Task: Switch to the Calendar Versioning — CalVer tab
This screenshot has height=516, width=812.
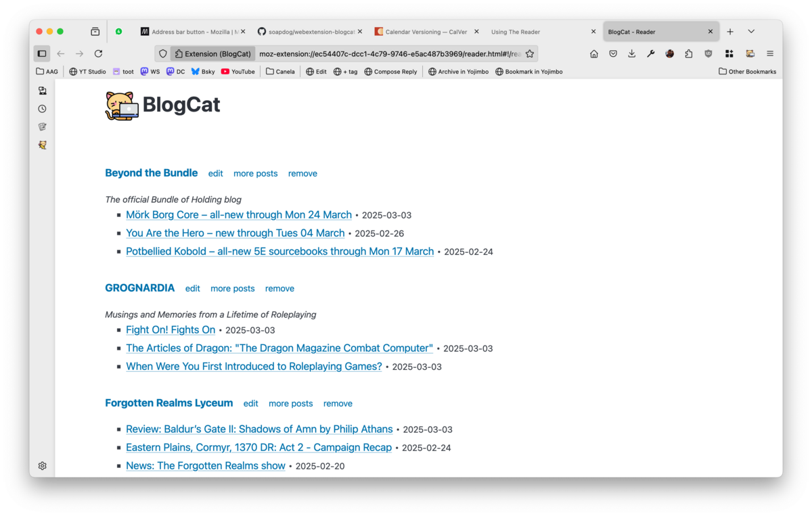Action: point(426,32)
